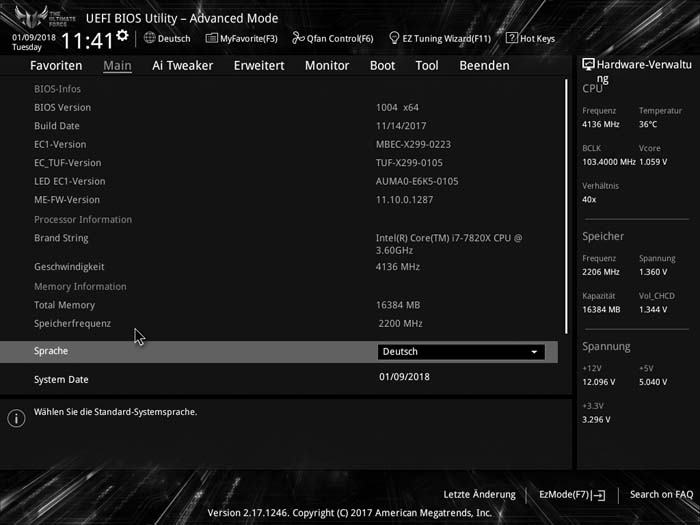Image resolution: width=700 pixels, height=525 pixels.
Task: Click Letzte Änderung button
Action: pos(479,495)
